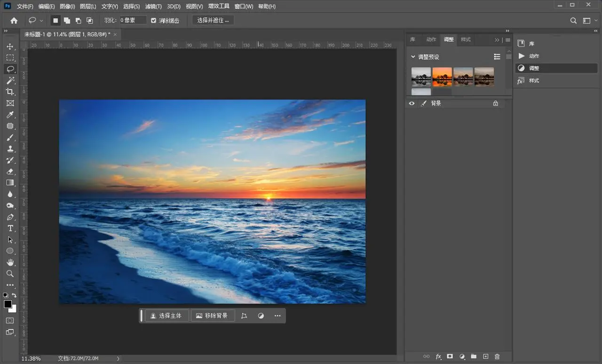
Task: Expand the 文件 menu
Action: click(24, 6)
